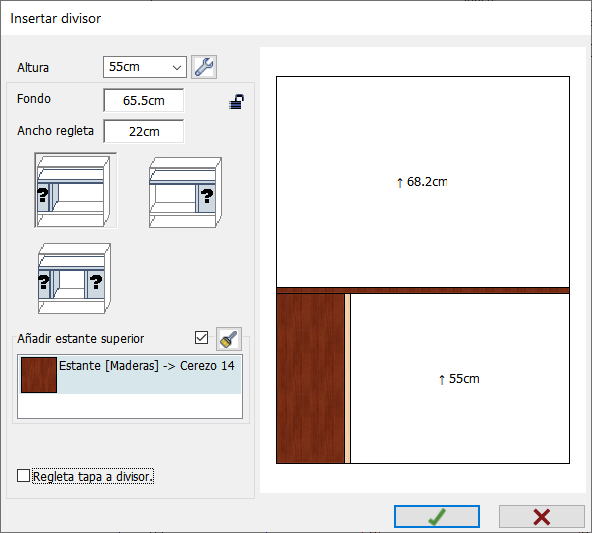Select the right-side divider layout icon
592x533 pixels.
pyautogui.click(x=185, y=193)
